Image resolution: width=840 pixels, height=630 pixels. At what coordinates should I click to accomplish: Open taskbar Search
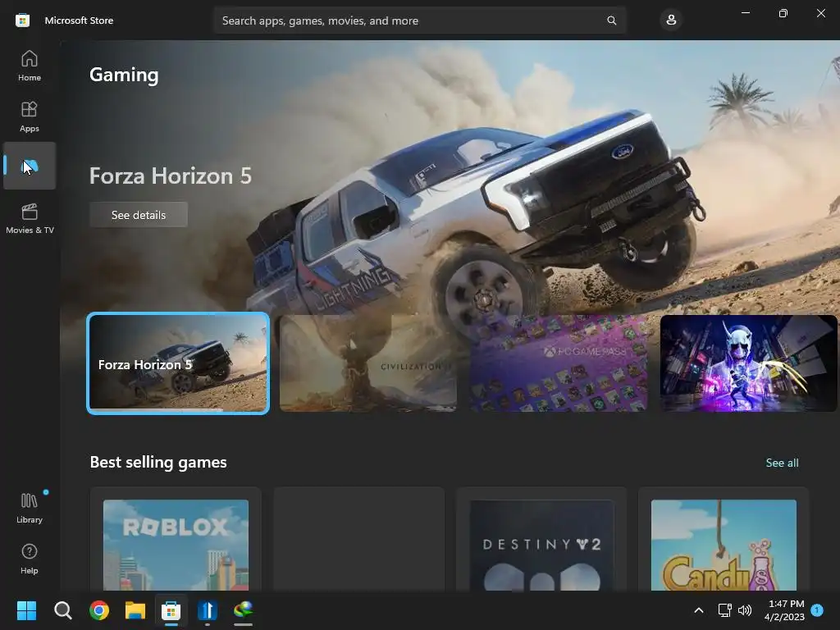[x=62, y=610]
